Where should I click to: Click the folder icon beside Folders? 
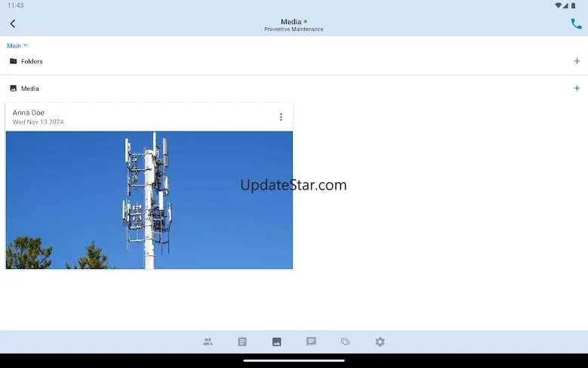point(13,61)
